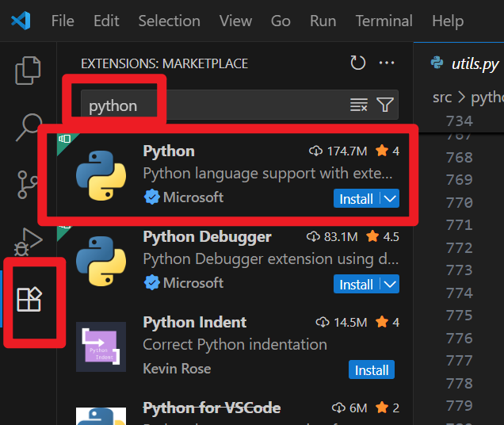Image resolution: width=504 pixels, height=425 pixels.
Task: Open the File menu
Action: tap(63, 21)
